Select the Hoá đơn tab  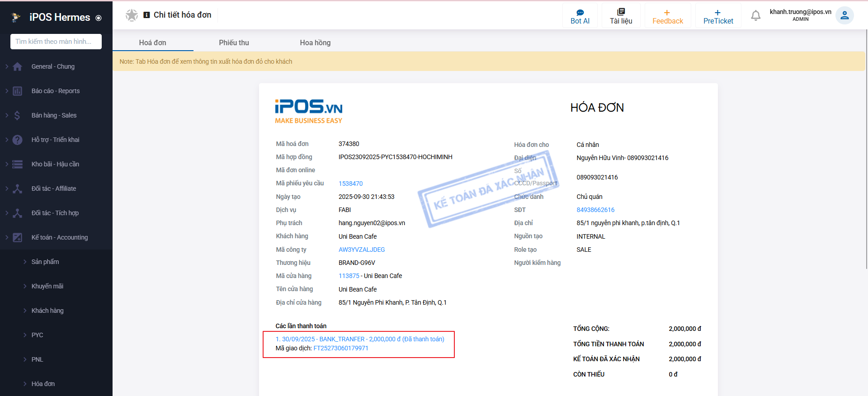[153, 42]
